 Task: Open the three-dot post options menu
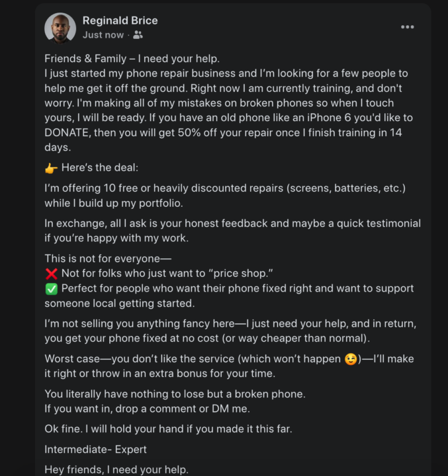pyautogui.click(x=408, y=27)
